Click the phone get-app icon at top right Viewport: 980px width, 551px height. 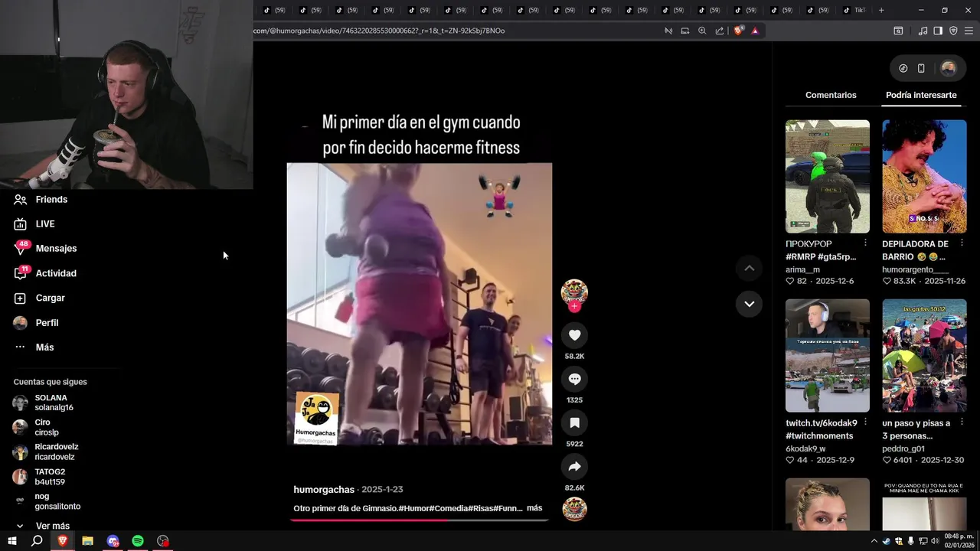pyautogui.click(x=921, y=68)
